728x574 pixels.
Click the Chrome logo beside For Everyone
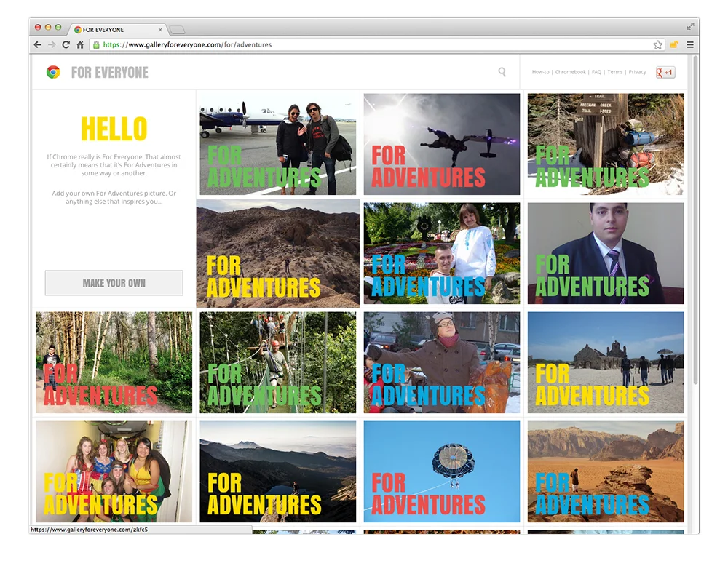(x=53, y=72)
